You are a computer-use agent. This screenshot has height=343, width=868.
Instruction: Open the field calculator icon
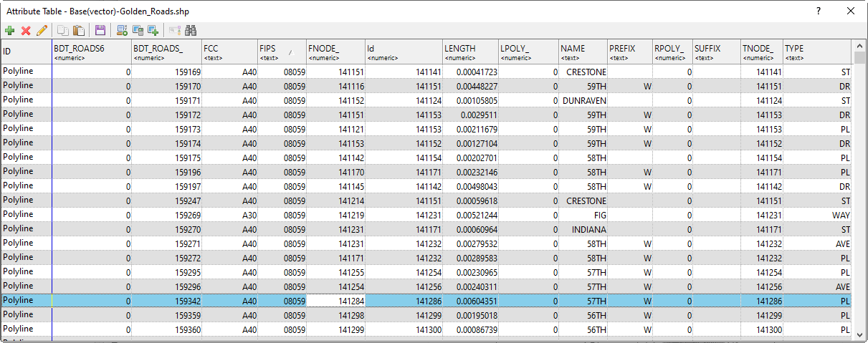point(138,30)
